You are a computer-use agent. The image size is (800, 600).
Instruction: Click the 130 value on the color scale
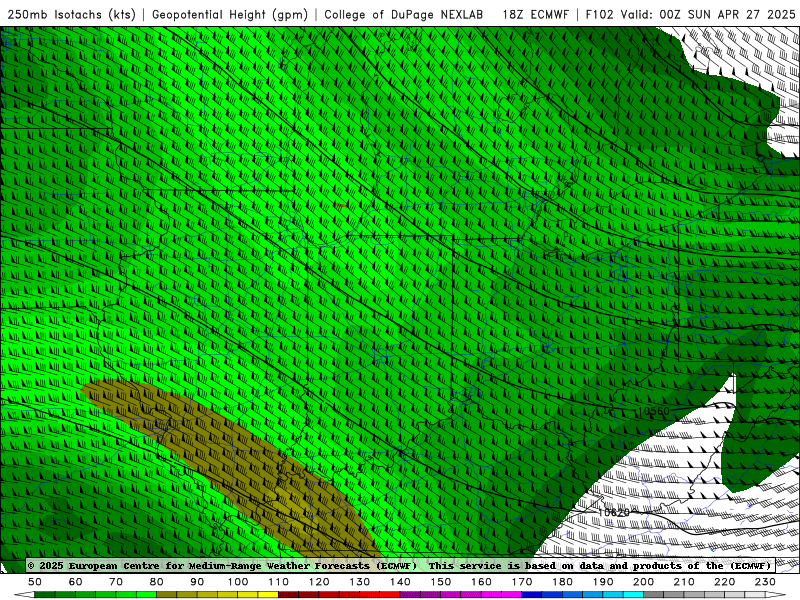pyautogui.click(x=360, y=582)
